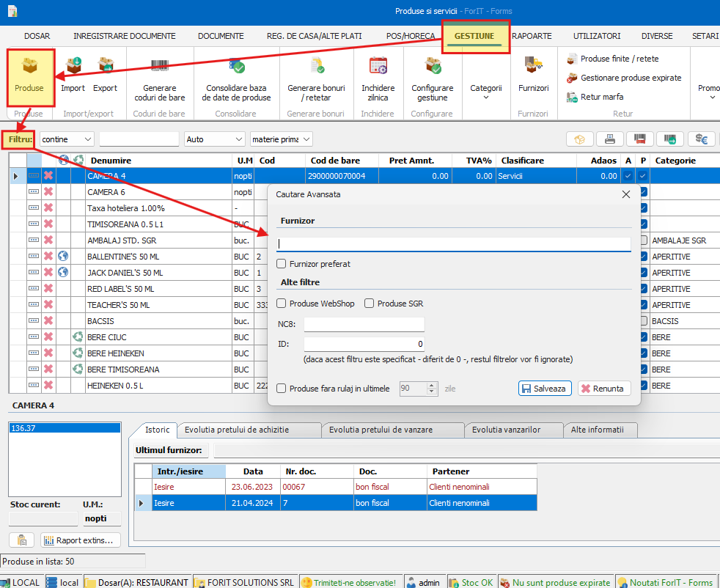Click Trimiteti-ne observatie! in status bar
720x588 pixels.
(x=349, y=582)
